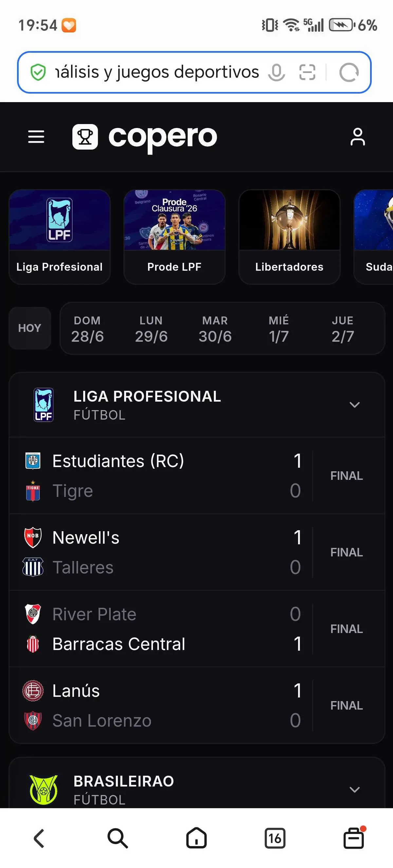This screenshot has width=393, height=868.
Task: Collapse the Liga Profesional section
Action: [355, 405]
